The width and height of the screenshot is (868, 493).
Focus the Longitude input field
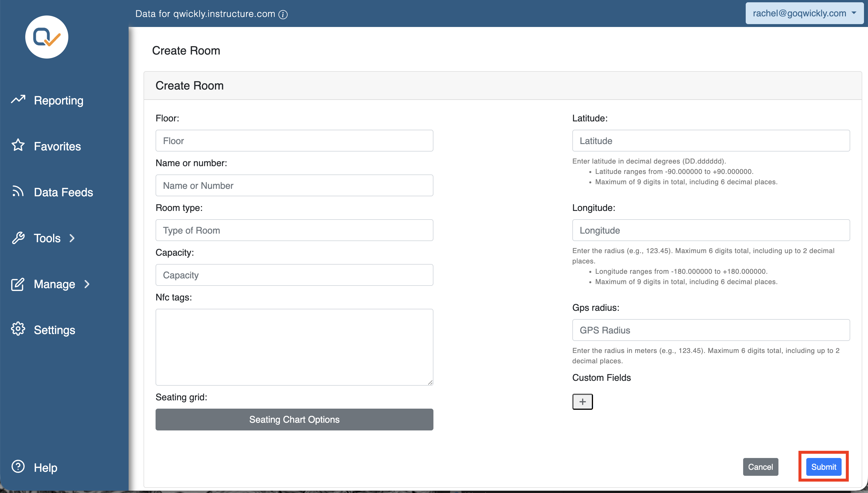coord(711,230)
